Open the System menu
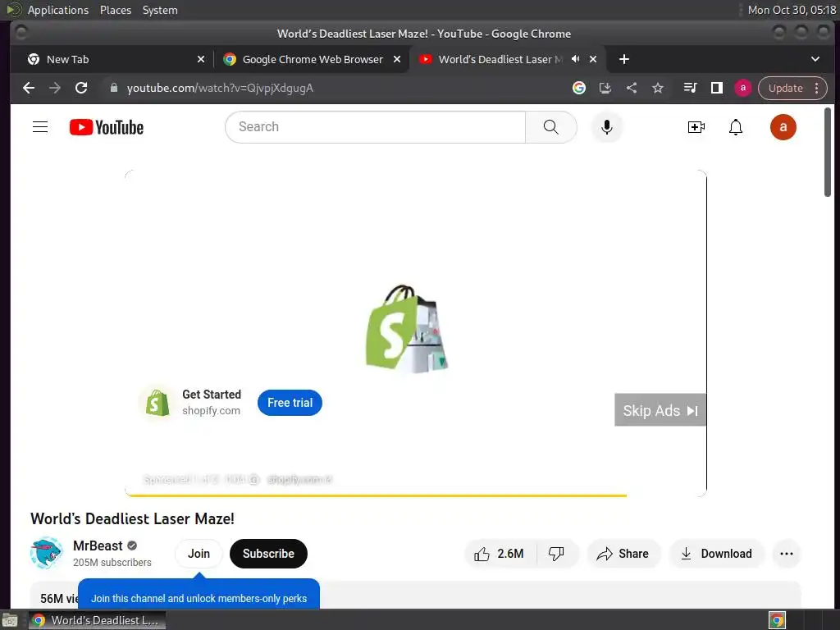The image size is (840, 630). coord(160,10)
